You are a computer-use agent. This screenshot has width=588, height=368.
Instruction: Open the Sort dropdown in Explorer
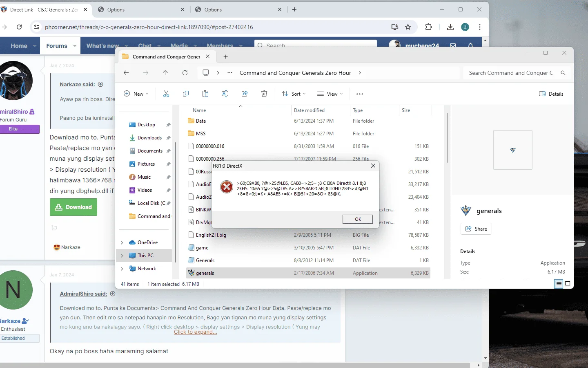click(294, 94)
